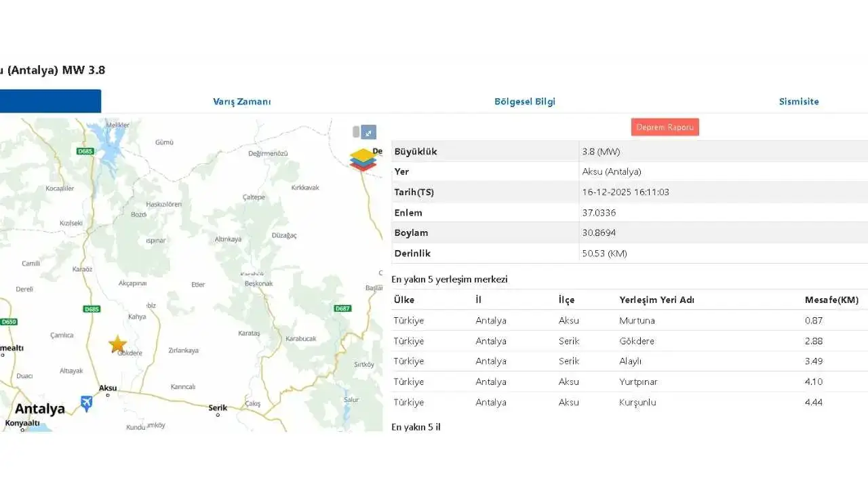
Task: Select the Gökdere row in table
Action: tap(637, 341)
